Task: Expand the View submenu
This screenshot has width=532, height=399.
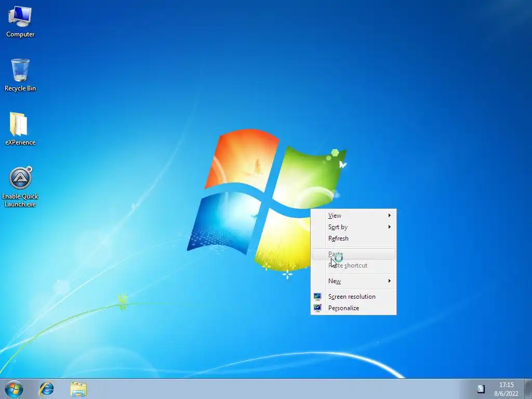Action: [353, 216]
